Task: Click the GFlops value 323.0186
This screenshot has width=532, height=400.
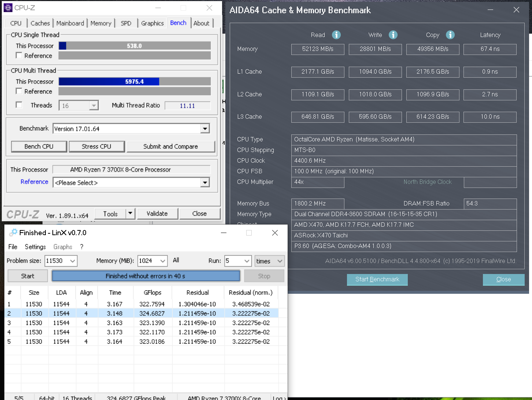Action: 152,341
